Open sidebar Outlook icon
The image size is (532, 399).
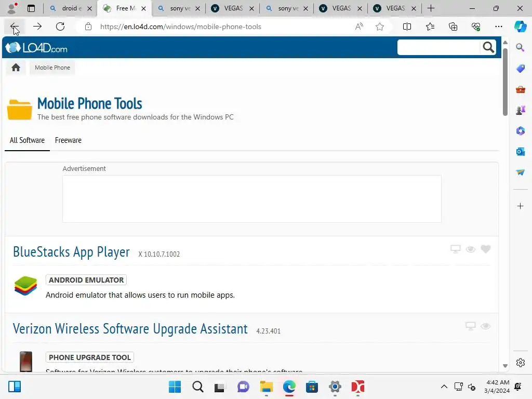[520, 151]
